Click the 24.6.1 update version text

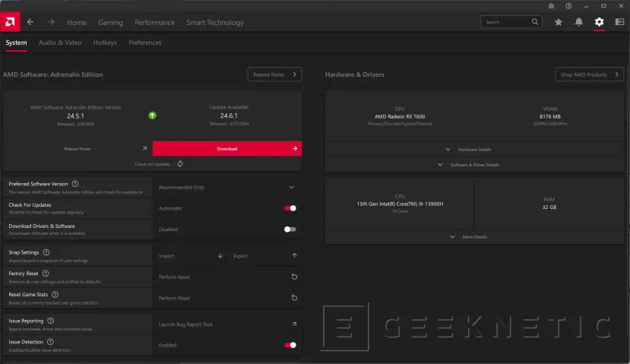point(229,116)
